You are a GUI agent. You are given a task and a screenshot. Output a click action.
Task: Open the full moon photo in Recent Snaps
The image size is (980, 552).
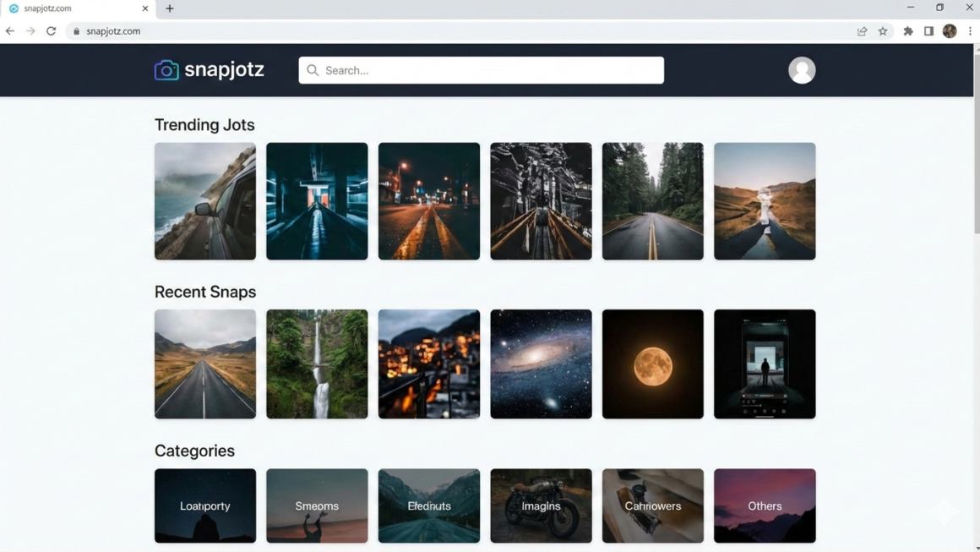[x=652, y=364]
